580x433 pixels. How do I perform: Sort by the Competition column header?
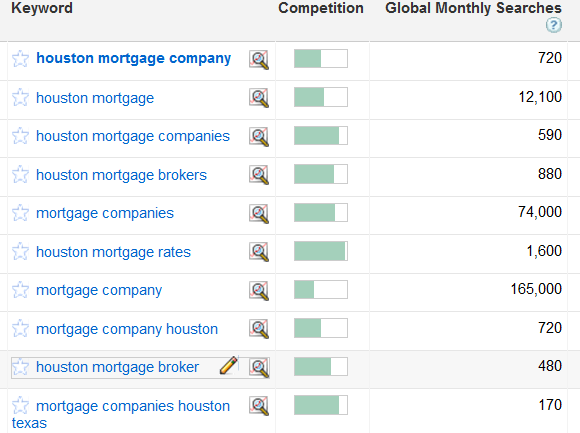(321, 8)
